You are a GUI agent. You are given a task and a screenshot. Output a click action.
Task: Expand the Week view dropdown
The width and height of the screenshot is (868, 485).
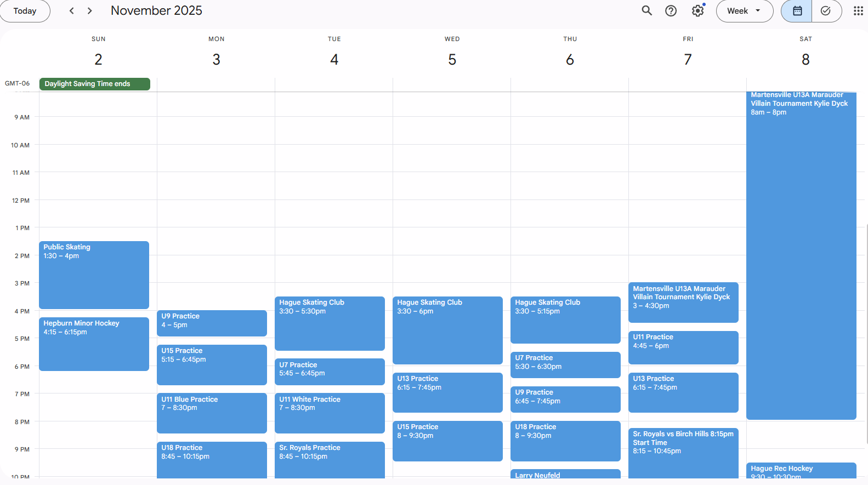pyautogui.click(x=744, y=11)
